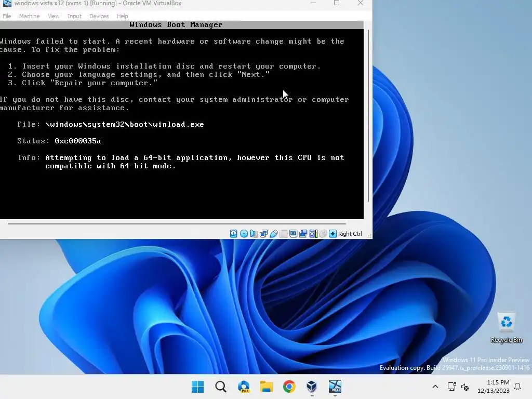The width and height of the screenshot is (532, 399).
Task: Open the CPU virtualization features indicator
Action: [313, 234]
